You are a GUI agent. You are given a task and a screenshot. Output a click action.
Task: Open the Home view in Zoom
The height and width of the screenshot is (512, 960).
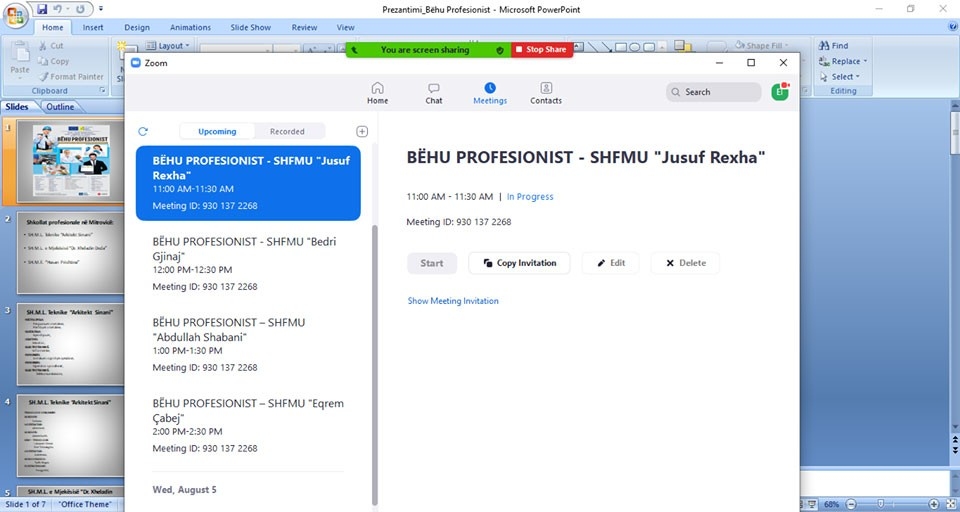coord(377,93)
